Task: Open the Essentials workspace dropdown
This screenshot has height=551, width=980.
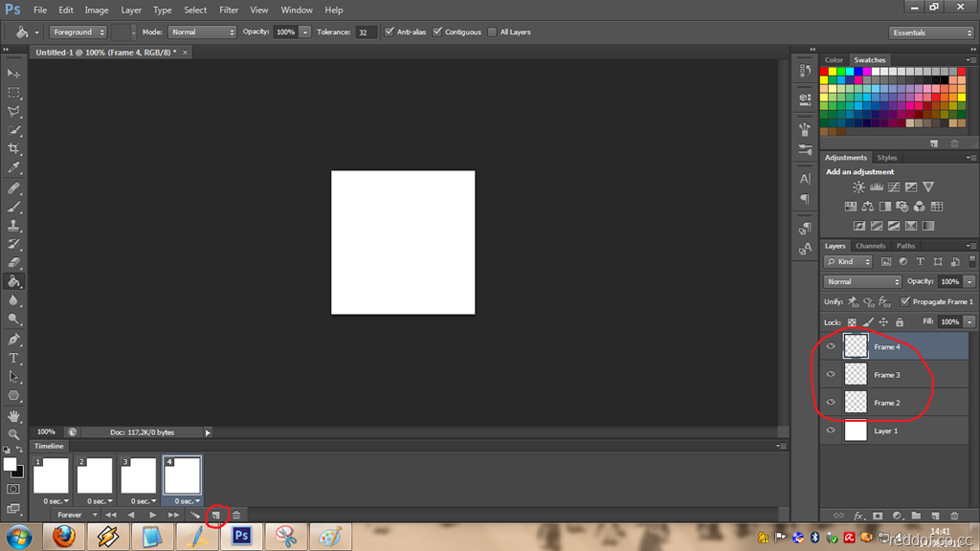Action: (931, 33)
